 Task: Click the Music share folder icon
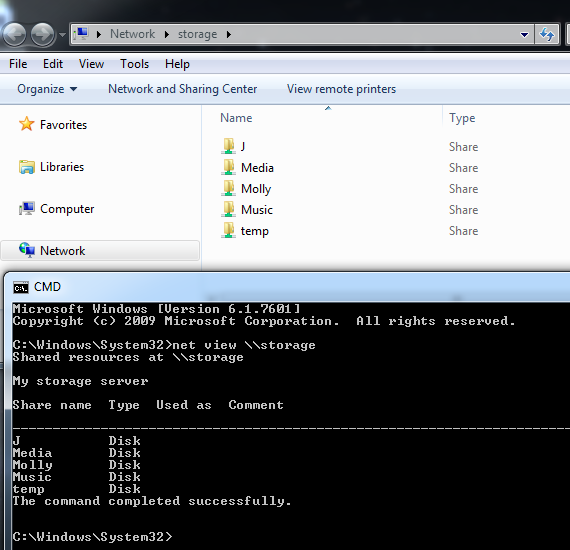click(228, 209)
